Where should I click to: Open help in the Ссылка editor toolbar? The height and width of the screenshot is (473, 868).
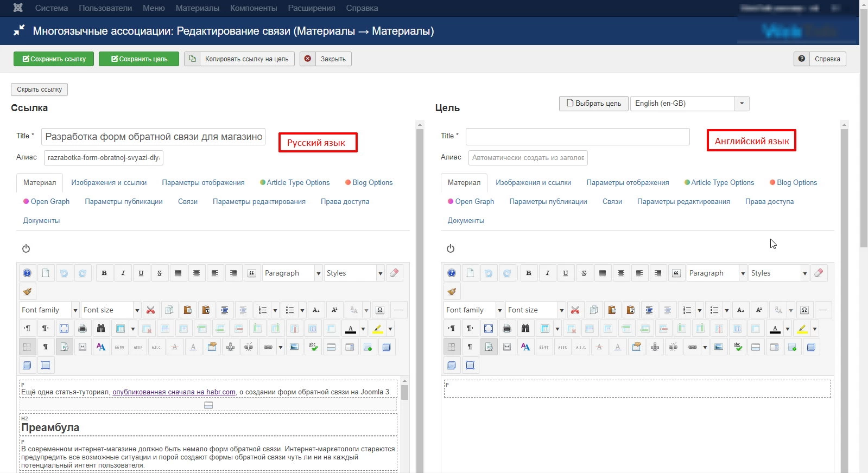click(27, 273)
